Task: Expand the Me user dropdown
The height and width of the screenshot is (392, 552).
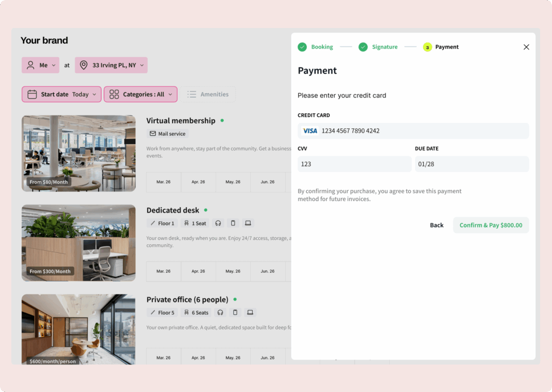Action: [x=40, y=65]
